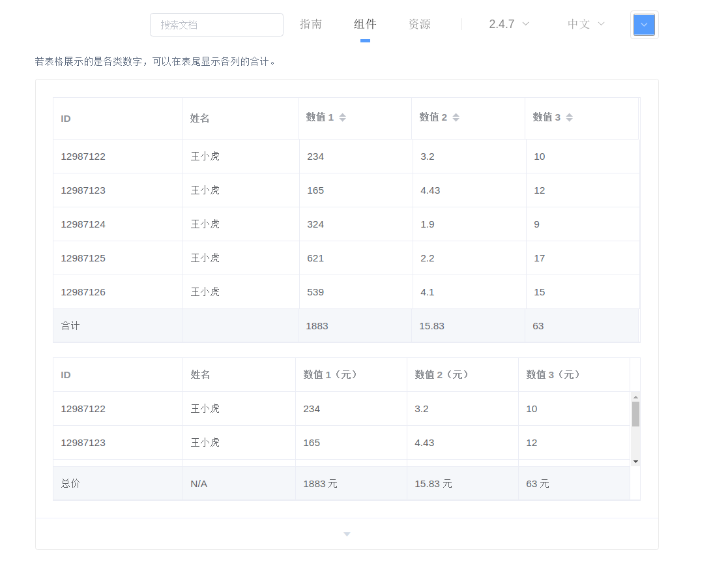The height and width of the screenshot is (581, 728).
Task: Click the 总价 summary label
Action: pos(70,483)
